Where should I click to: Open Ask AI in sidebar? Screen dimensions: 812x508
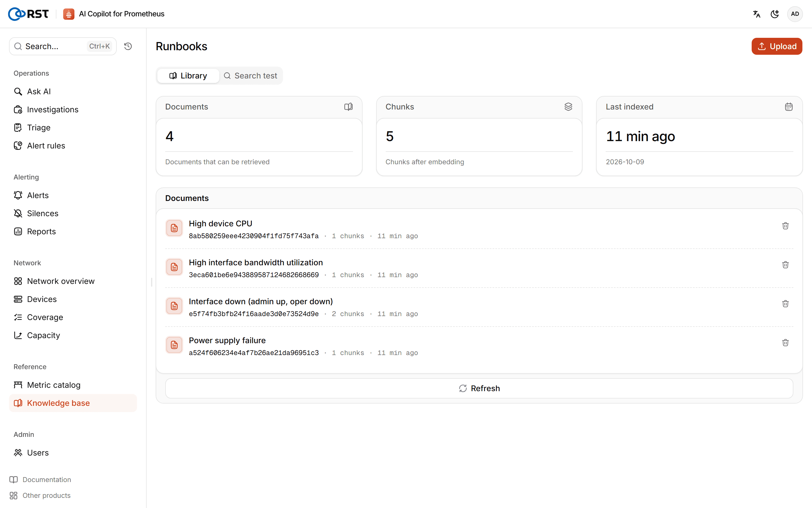click(73, 91)
